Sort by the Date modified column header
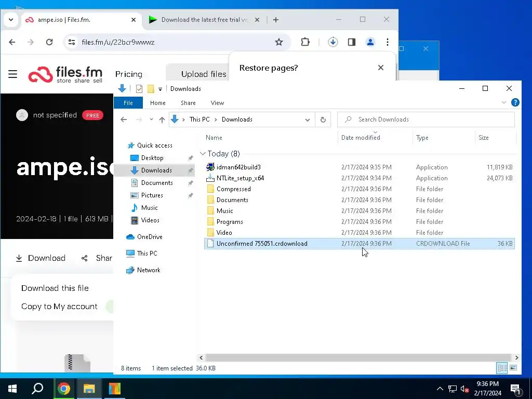The height and width of the screenshot is (399, 532). point(361,137)
